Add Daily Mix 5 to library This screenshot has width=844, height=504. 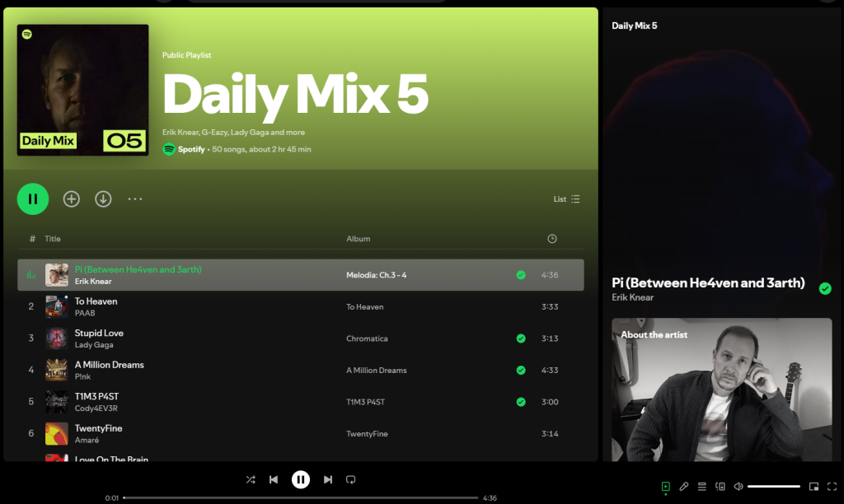point(72,199)
